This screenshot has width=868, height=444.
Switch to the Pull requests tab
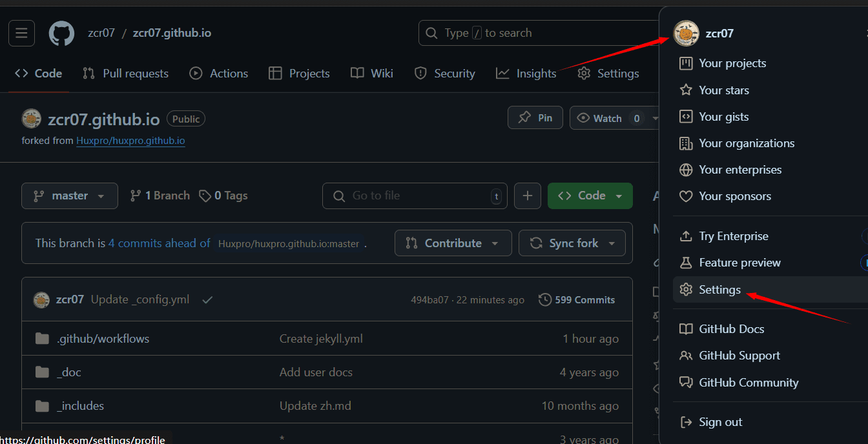125,74
